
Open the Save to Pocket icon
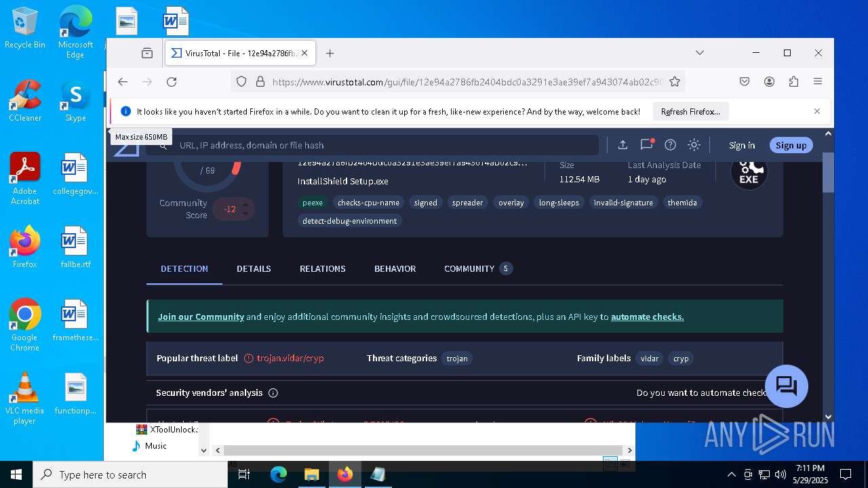pos(745,82)
